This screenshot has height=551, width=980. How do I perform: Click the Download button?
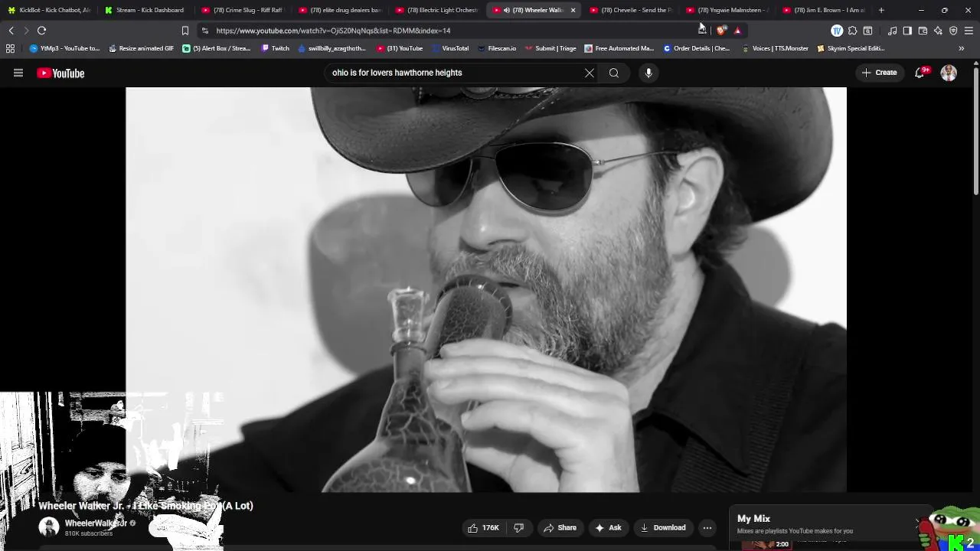pyautogui.click(x=663, y=527)
